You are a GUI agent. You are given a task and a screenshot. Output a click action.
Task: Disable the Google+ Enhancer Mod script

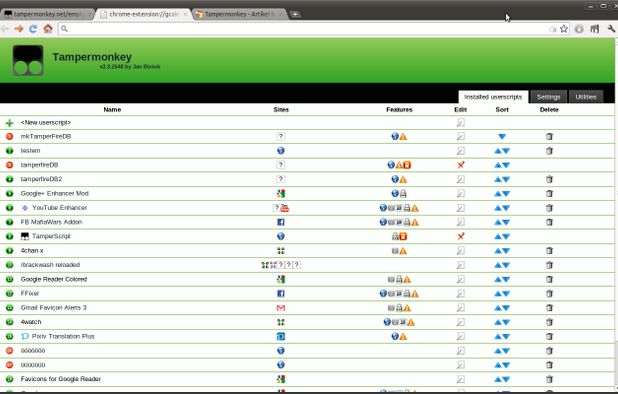tap(9, 193)
